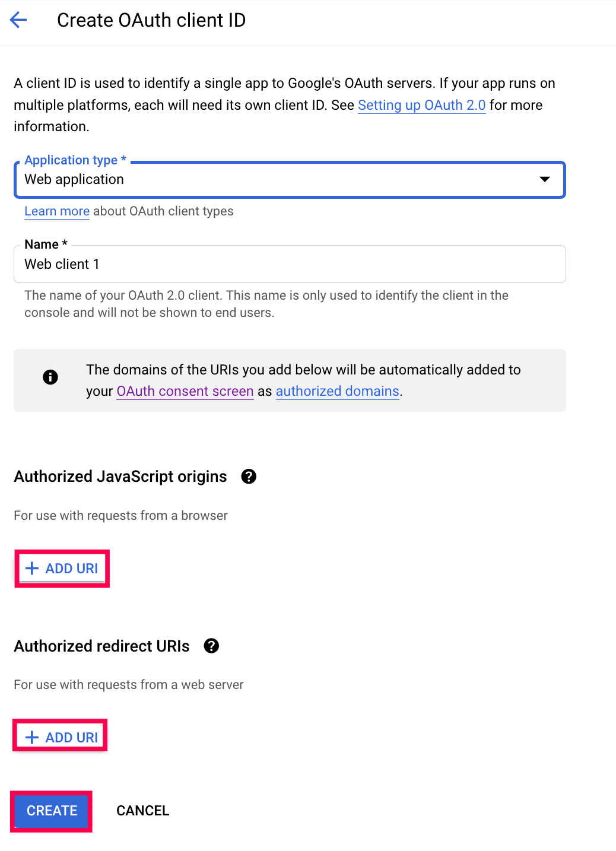Open the 'OAuth consent screen' link
The width and height of the screenshot is (616, 851).
pos(185,391)
